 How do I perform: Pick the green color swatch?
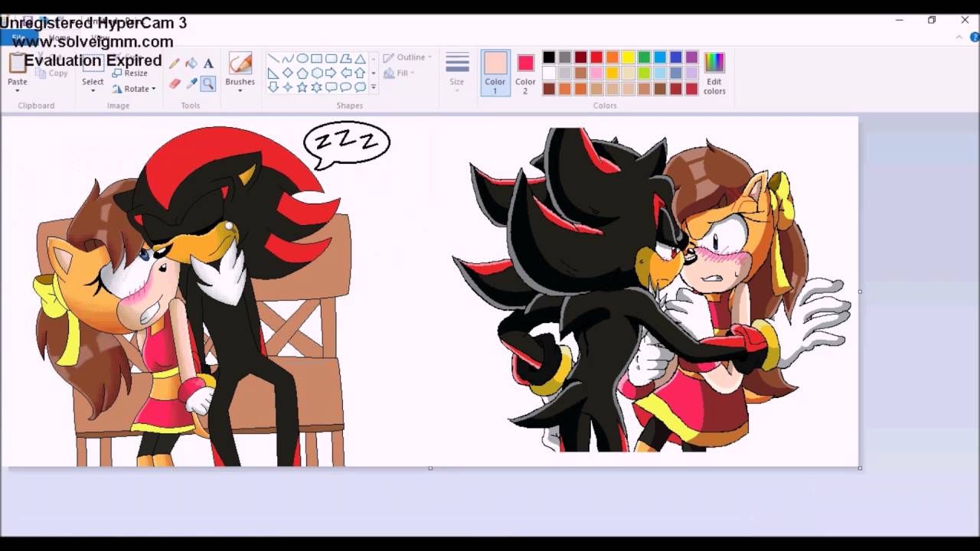point(644,57)
